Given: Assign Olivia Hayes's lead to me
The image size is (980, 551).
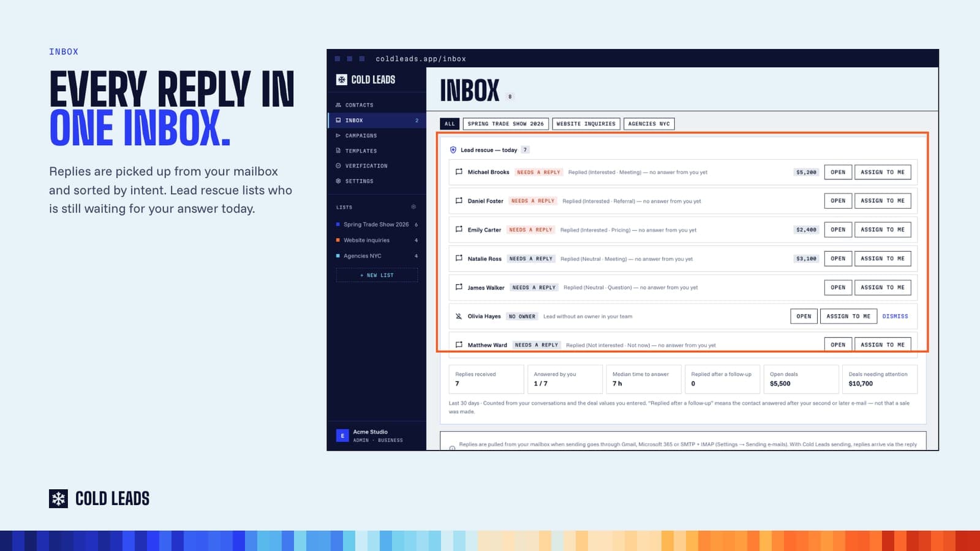Looking at the screenshot, I should [848, 317].
